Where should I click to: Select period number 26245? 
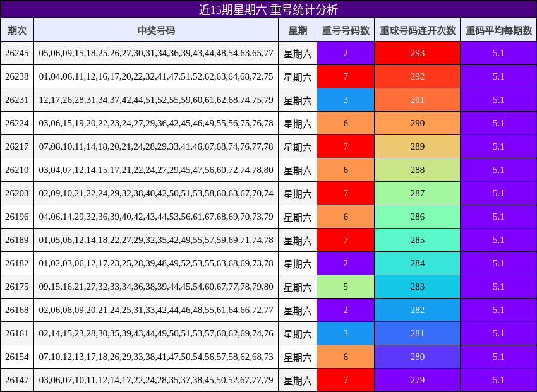tap(17, 53)
